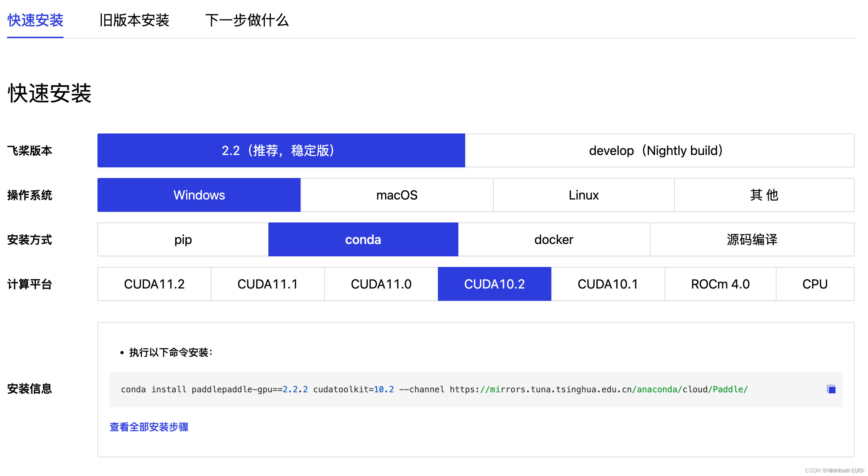Click the 查看全部安装步骤 link
Image resolution: width=868 pixels, height=476 pixels.
pyautogui.click(x=149, y=427)
